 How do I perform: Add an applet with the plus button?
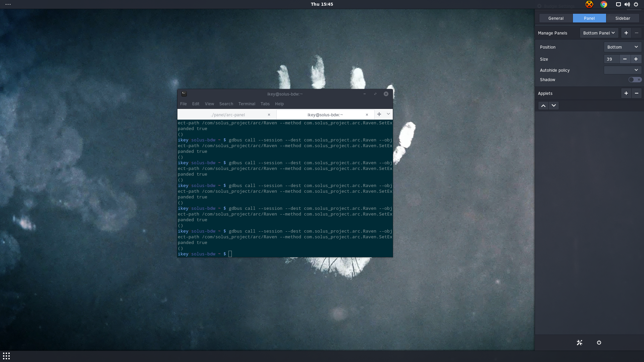(626, 93)
